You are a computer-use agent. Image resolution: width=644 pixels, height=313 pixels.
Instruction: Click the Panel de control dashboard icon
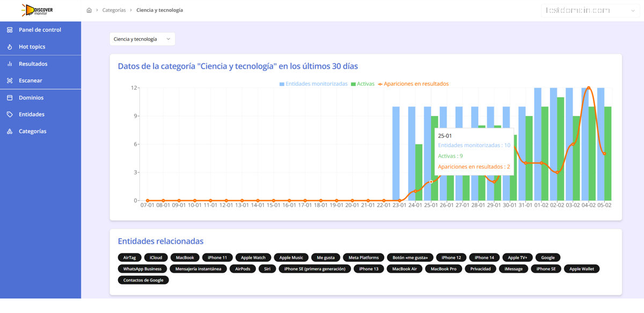(10, 30)
